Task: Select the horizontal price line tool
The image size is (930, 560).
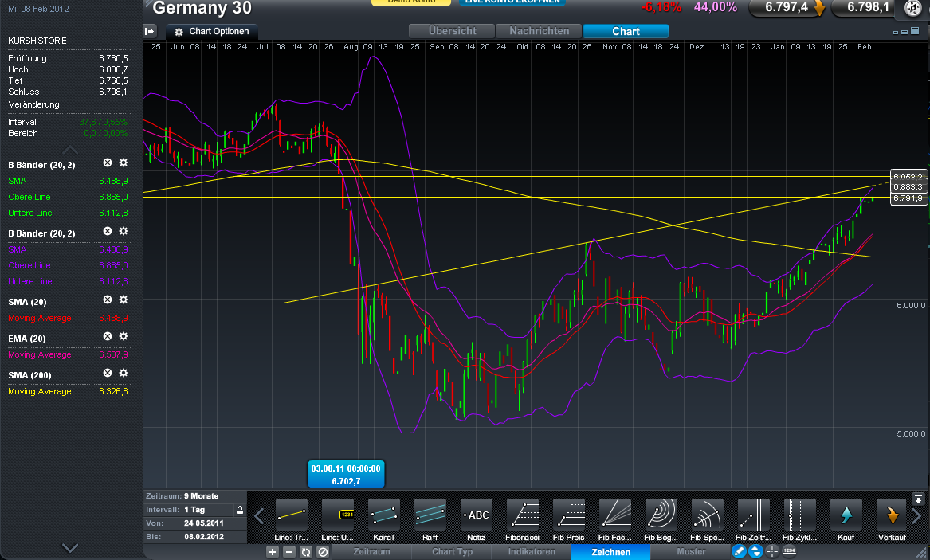Action: pos(337,514)
